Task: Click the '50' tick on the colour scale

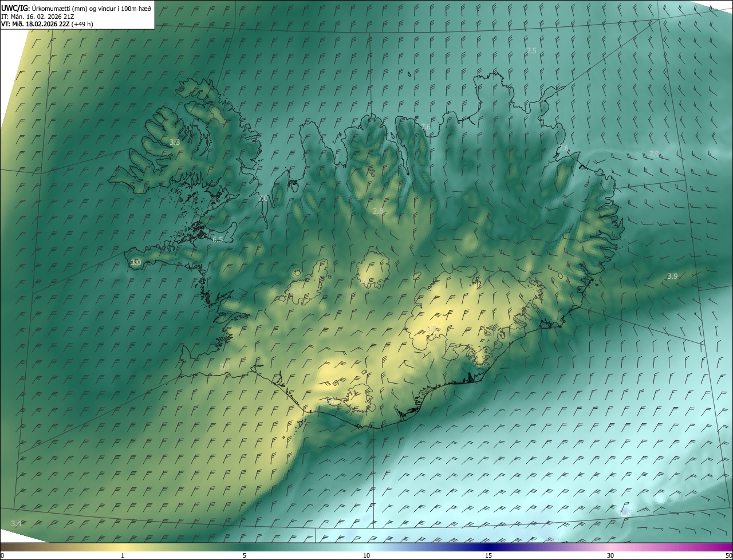Action: 728,556
